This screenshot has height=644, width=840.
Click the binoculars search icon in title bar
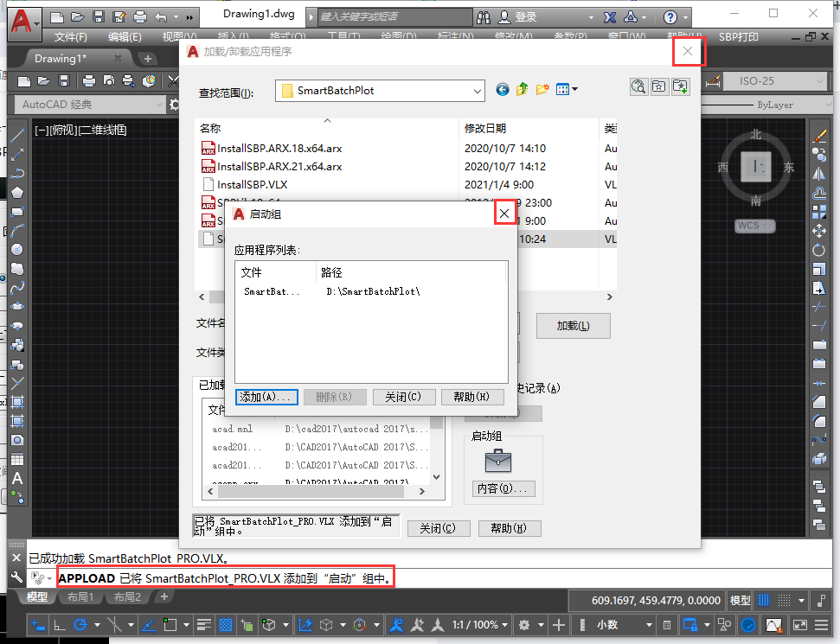[484, 17]
